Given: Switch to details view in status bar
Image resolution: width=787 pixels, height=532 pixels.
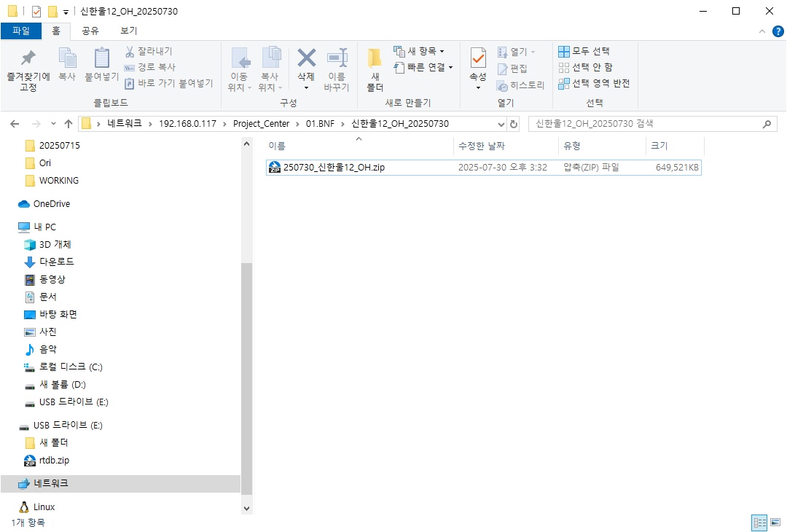Looking at the screenshot, I should pyautogui.click(x=759, y=523).
